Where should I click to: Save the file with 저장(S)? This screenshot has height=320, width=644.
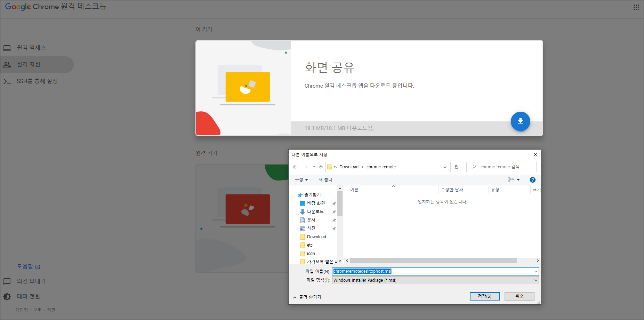[484, 296]
